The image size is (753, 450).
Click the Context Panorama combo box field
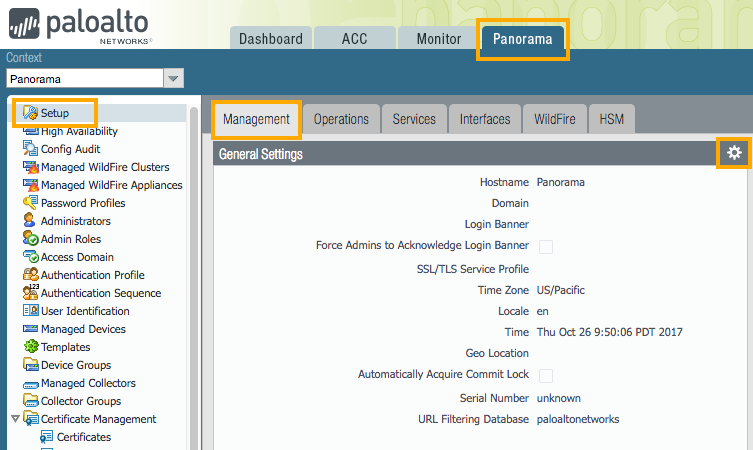coord(84,78)
